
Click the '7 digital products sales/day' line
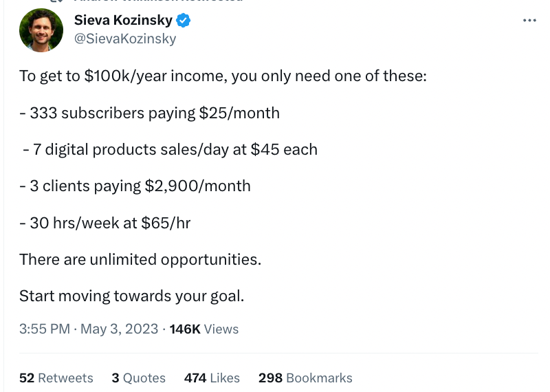pos(170,149)
